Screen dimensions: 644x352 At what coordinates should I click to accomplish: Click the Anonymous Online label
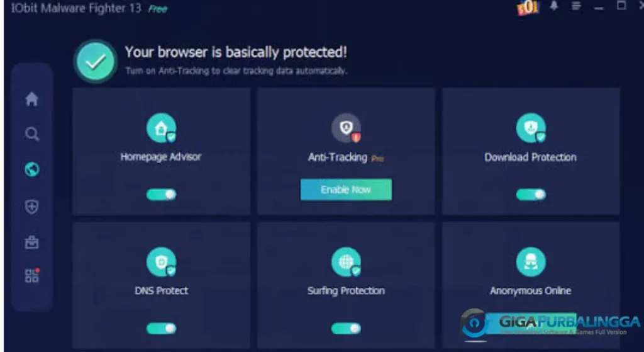(531, 291)
